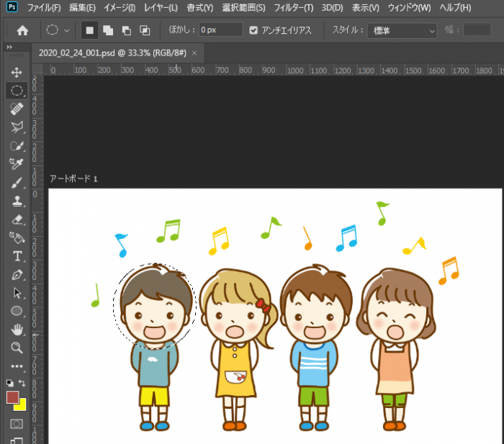Click the yellow background color swatch
504x444 pixels.
click(x=22, y=406)
